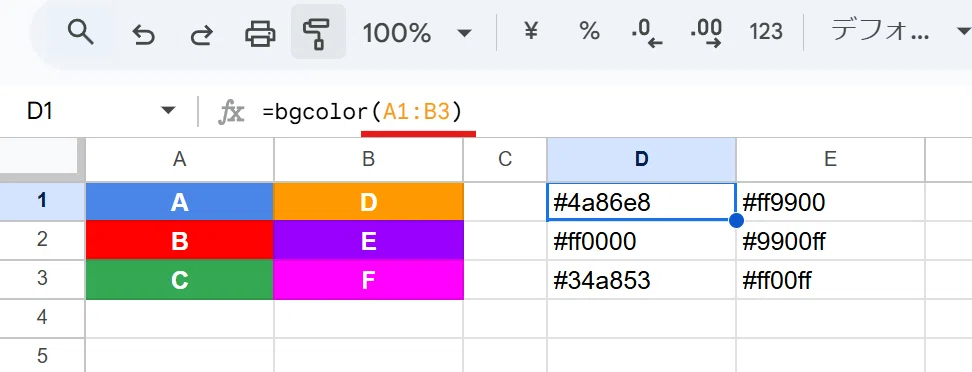Image resolution: width=972 pixels, height=372 pixels.
Task: Select row 2 header
Action: pyautogui.click(x=42, y=239)
